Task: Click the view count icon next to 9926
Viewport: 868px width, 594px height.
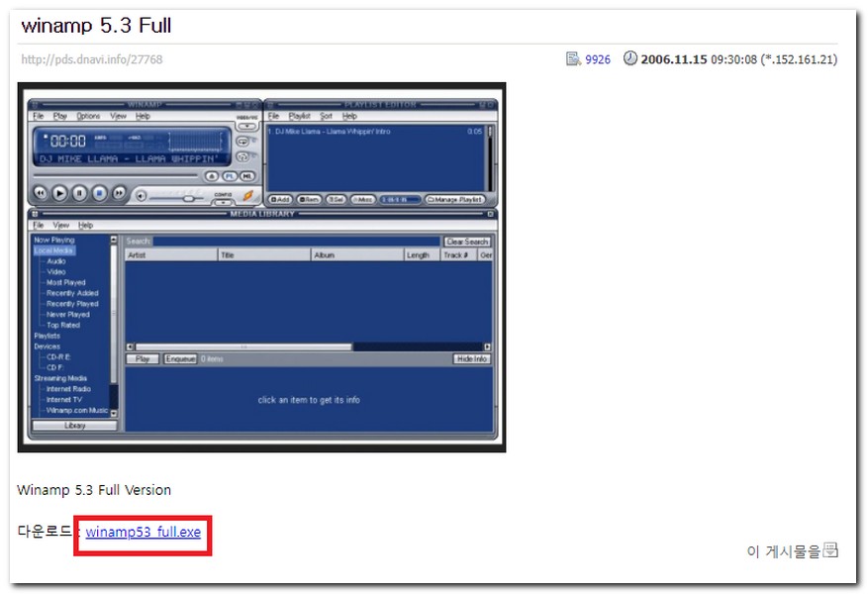Action: 572,59
